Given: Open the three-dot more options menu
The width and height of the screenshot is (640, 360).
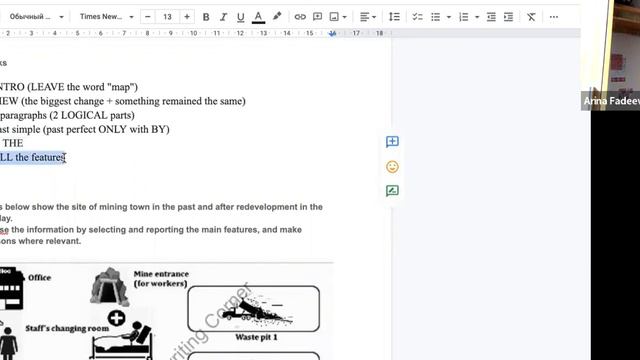Looking at the screenshot, I should pyautogui.click(x=553, y=17).
